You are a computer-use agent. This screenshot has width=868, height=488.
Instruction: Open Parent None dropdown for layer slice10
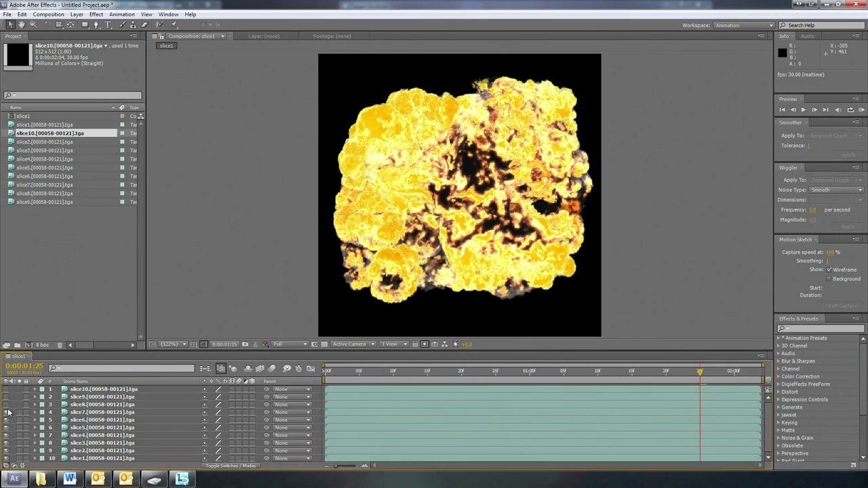coord(292,389)
